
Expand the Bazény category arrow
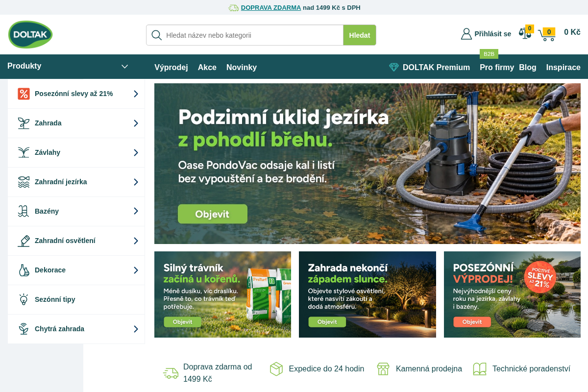(x=136, y=211)
